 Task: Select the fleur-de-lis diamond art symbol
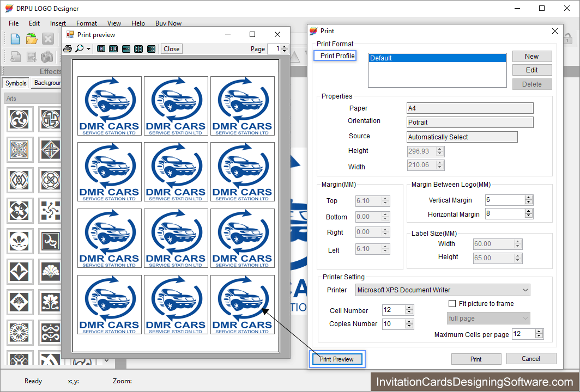coord(20,272)
